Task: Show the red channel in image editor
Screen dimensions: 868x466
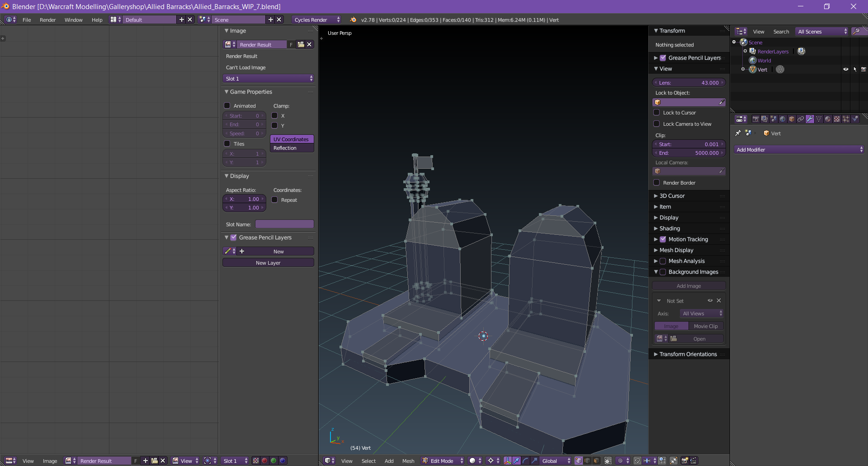Action: (264, 461)
